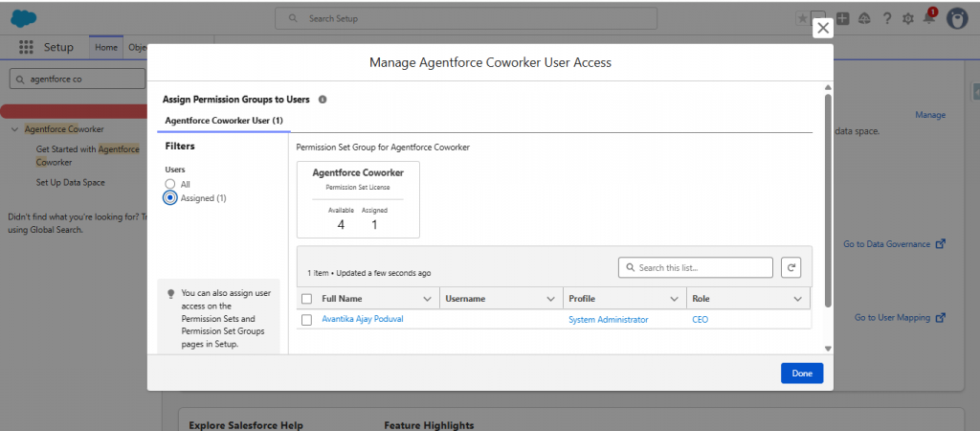
Task: Click the Done button
Action: 802,374
